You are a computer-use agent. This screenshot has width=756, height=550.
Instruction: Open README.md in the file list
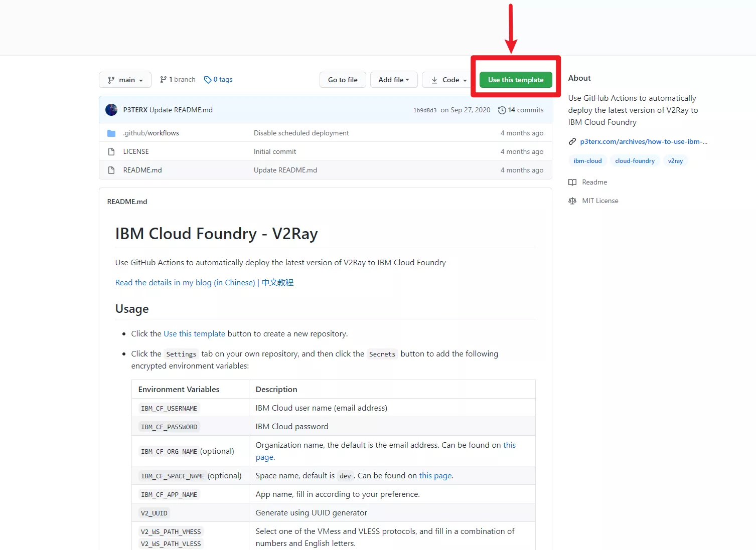[142, 170]
